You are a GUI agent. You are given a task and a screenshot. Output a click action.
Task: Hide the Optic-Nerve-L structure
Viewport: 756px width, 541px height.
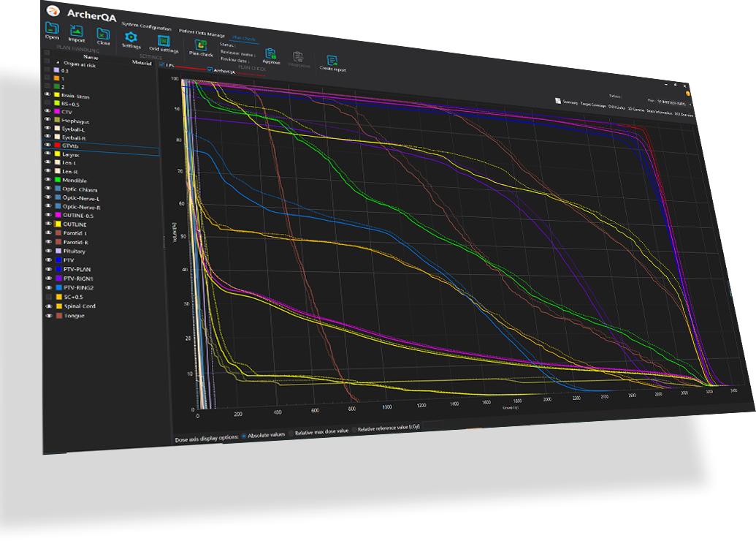tap(48, 197)
